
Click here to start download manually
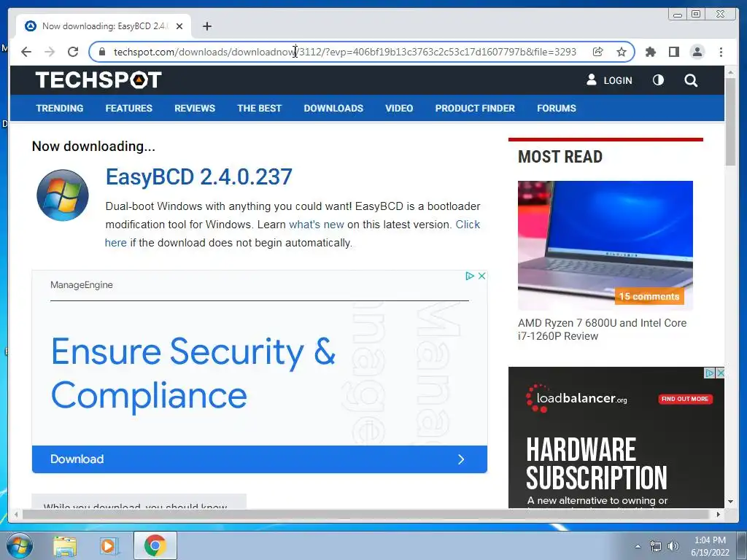point(116,243)
